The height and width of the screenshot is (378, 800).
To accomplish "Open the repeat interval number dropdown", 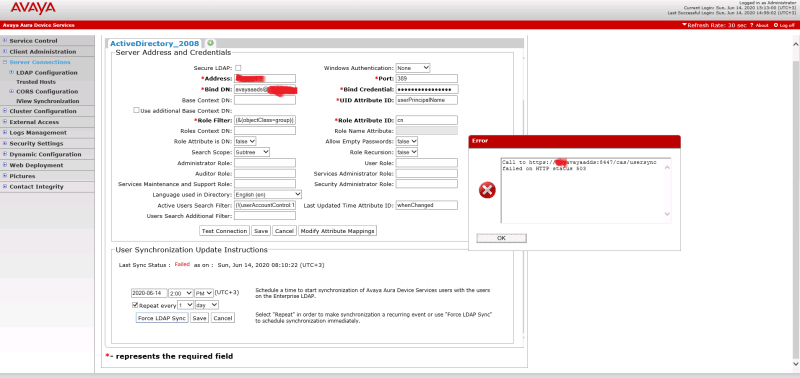I will (x=185, y=305).
